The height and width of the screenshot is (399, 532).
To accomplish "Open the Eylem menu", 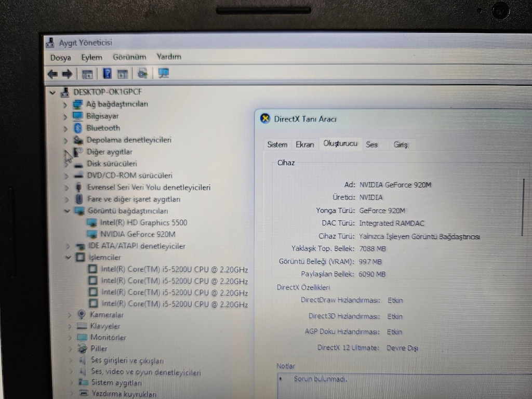I will [91, 57].
